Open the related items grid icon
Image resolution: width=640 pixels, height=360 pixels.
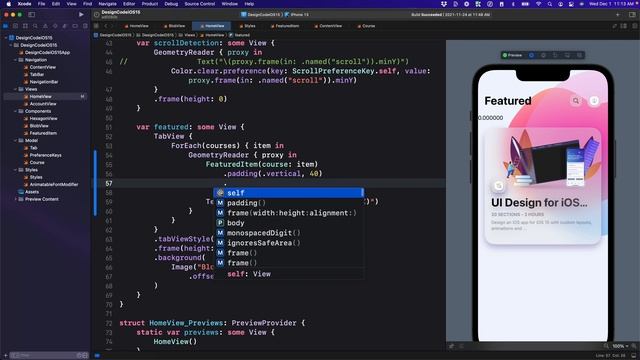point(97,26)
